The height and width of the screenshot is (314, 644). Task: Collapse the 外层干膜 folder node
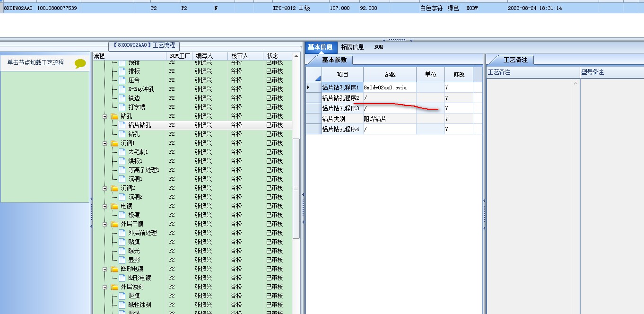tap(105, 224)
